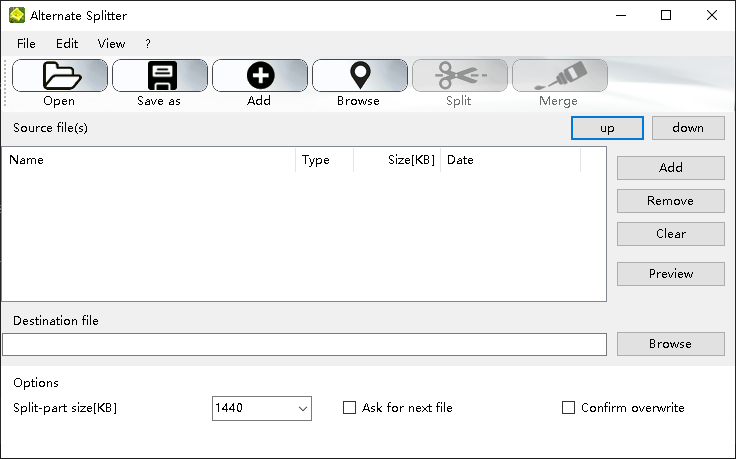736x459 pixels.
Task: Open the File menu
Action: [26, 44]
